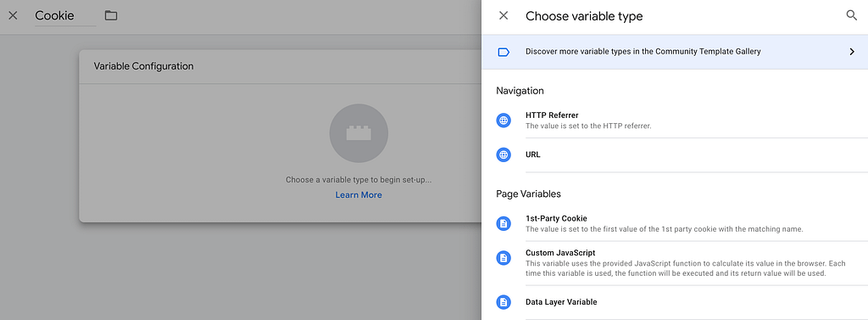The image size is (868, 320).
Task: Click the Data Layer Variable document icon
Action: (504, 302)
